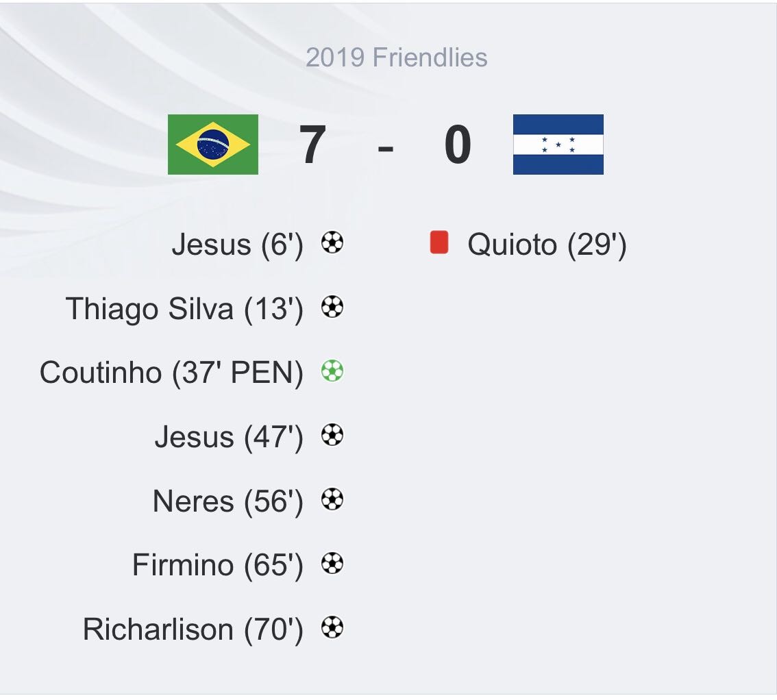Open the 2019 Friendlies competition link
The width and height of the screenshot is (777, 700).
[397, 58]
